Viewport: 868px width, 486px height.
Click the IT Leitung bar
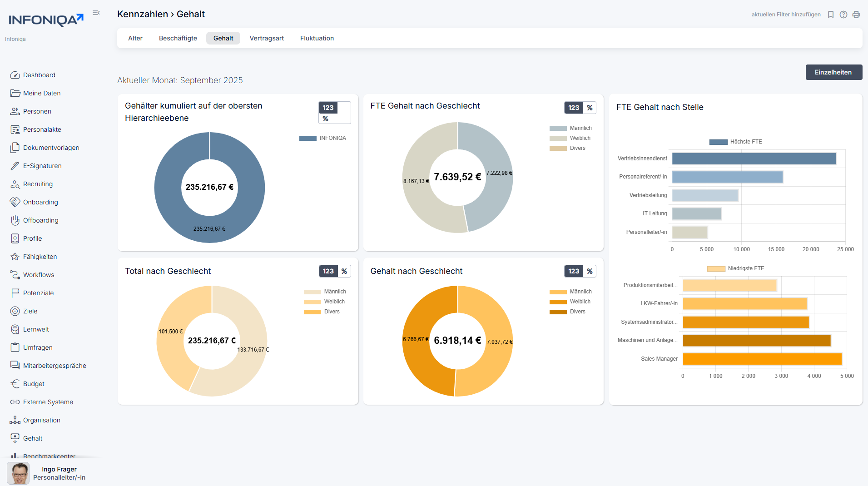coord(697,214)
